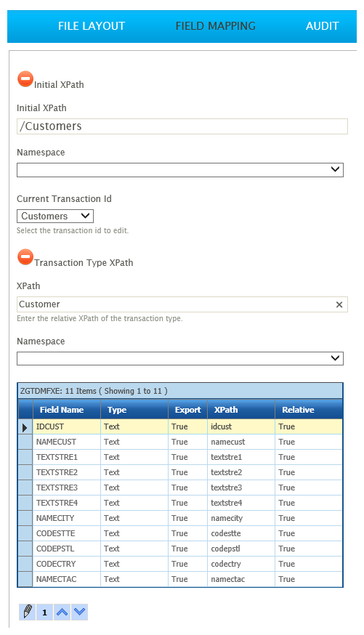Sort grid by Export column header
Screen dimensions: 364x635
[188, 410]
